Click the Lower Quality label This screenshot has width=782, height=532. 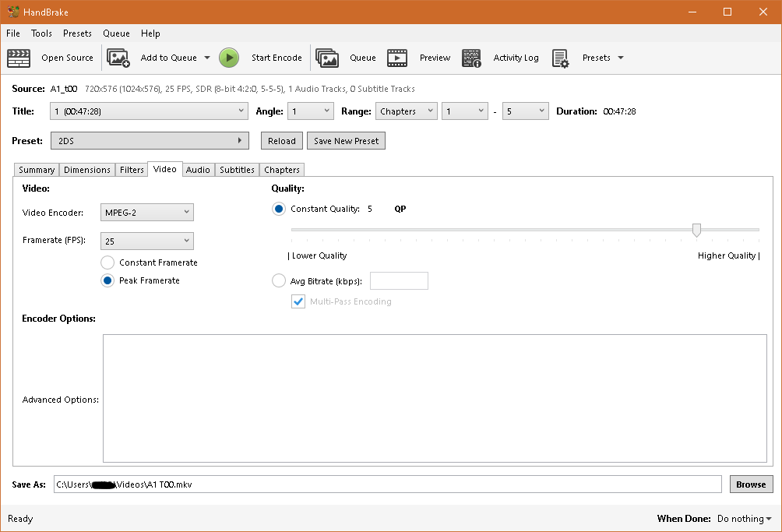click(319, 255)
